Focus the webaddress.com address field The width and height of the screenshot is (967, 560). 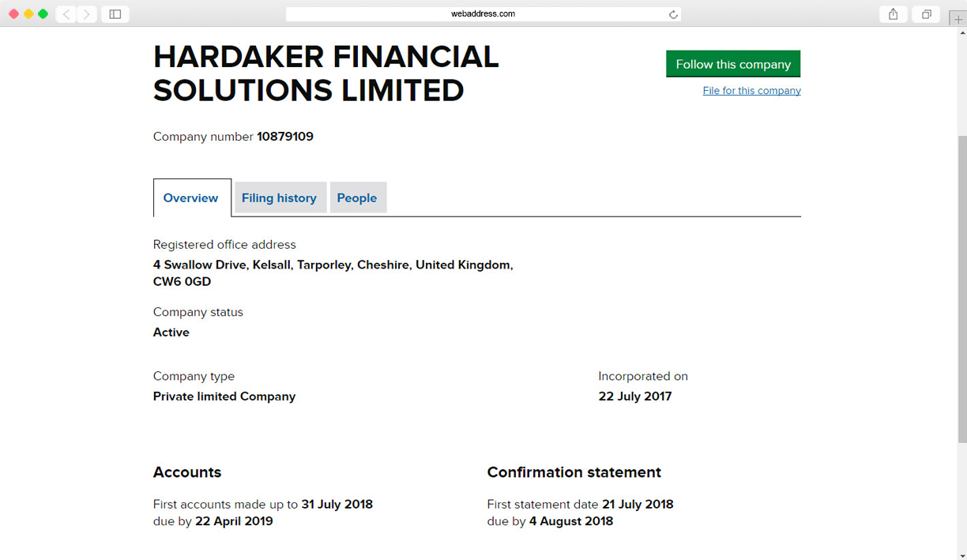[483, 14]
